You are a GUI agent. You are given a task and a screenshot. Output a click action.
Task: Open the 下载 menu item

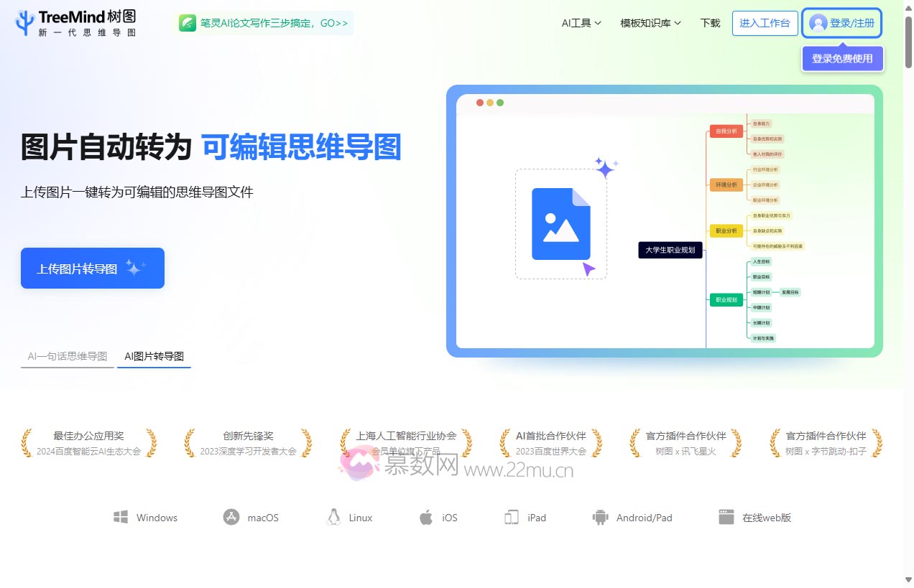(x=710, y=22)
